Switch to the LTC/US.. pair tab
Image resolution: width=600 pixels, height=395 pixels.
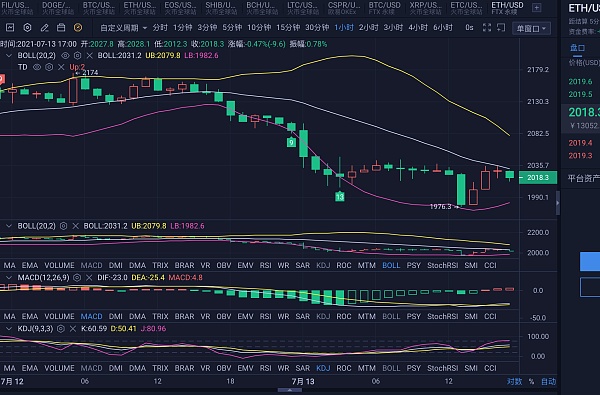[302, 8]
